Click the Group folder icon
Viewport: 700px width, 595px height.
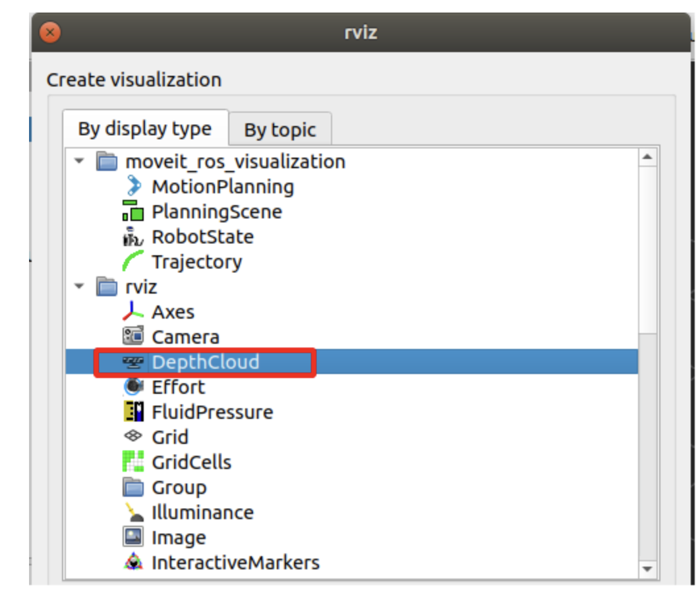tap(133, 487)
